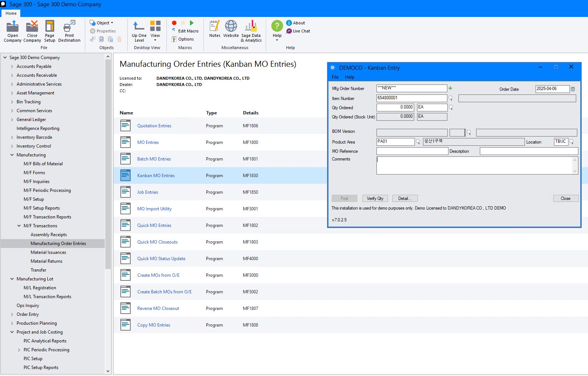588x376 pixels.
Task: Select M/F Bills of Material
Action: coord(43,164)
